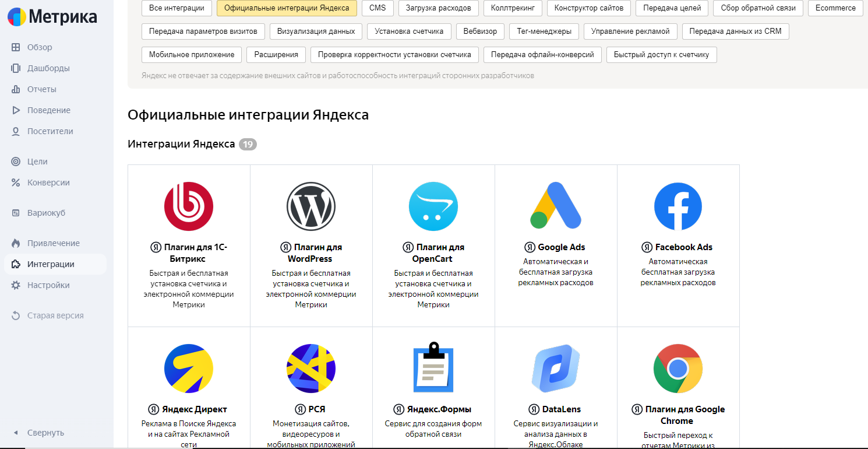Image resolution: width=868 pixels, height=449 pixels.
Task: Collapse the sidebar with Свернуть
Action: (x=45, y=433)
